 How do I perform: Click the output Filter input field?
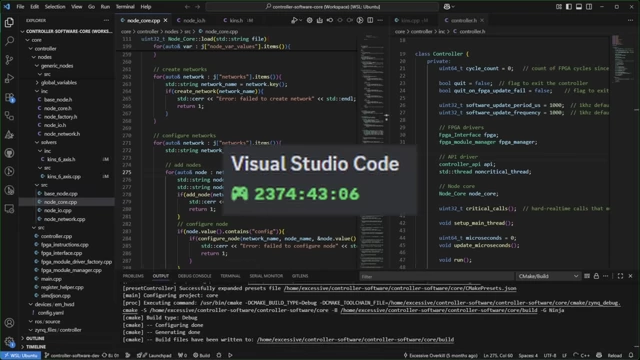pyautogui.click(x=436, y=276)
